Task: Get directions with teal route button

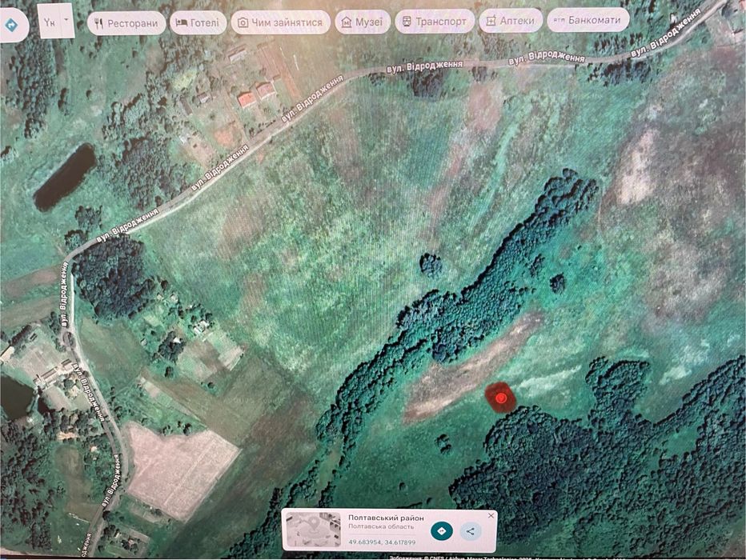Action: 442,530
